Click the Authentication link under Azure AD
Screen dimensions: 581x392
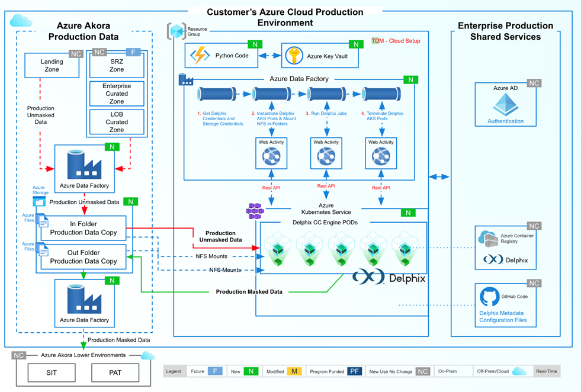pos(505,121)
